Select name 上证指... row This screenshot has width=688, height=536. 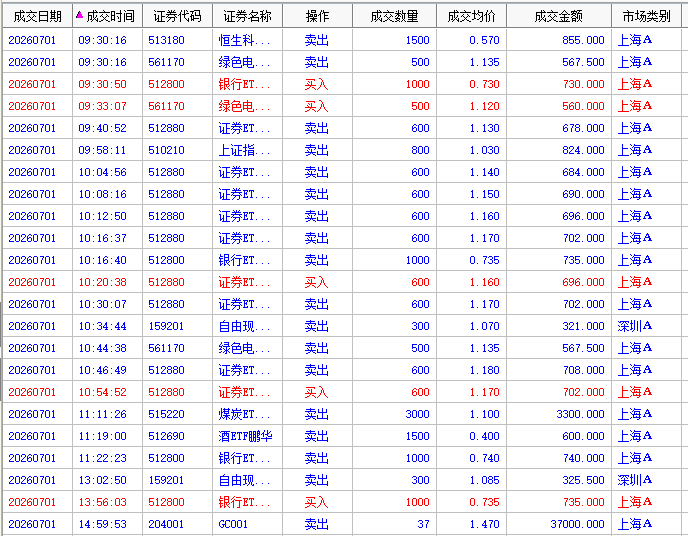point(244,150)
